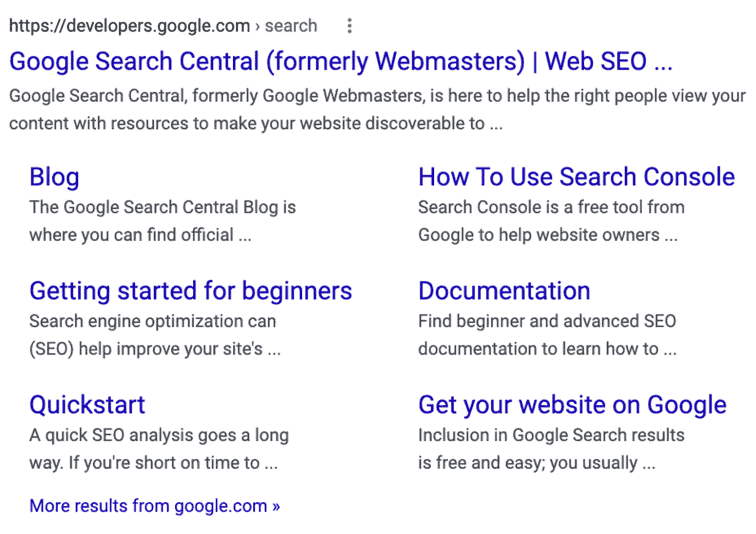Screen dimensions: 756x534
Task: Open the Documentation sitelink
Action: pyautogui.click(x=504, y=291)
